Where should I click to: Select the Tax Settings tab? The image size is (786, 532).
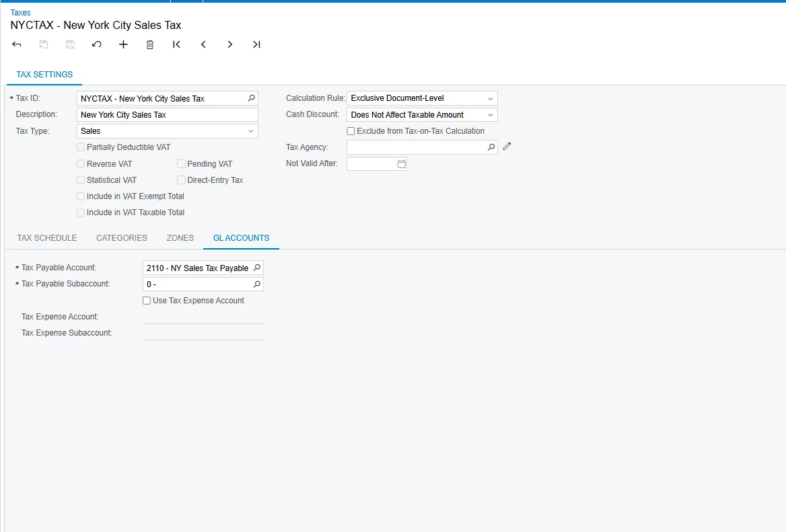[44, 74]
